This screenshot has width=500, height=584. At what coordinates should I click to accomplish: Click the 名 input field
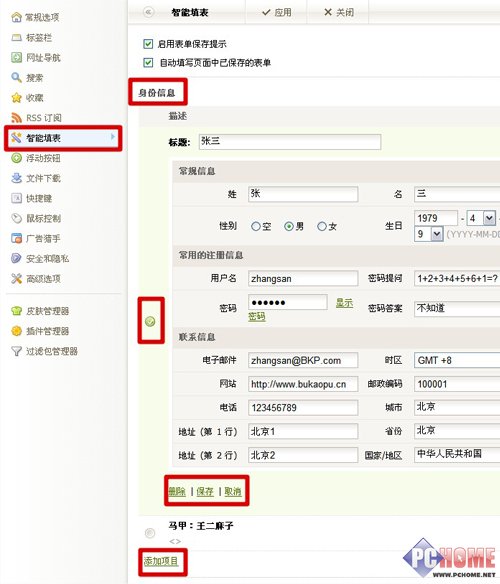(457, 194)
